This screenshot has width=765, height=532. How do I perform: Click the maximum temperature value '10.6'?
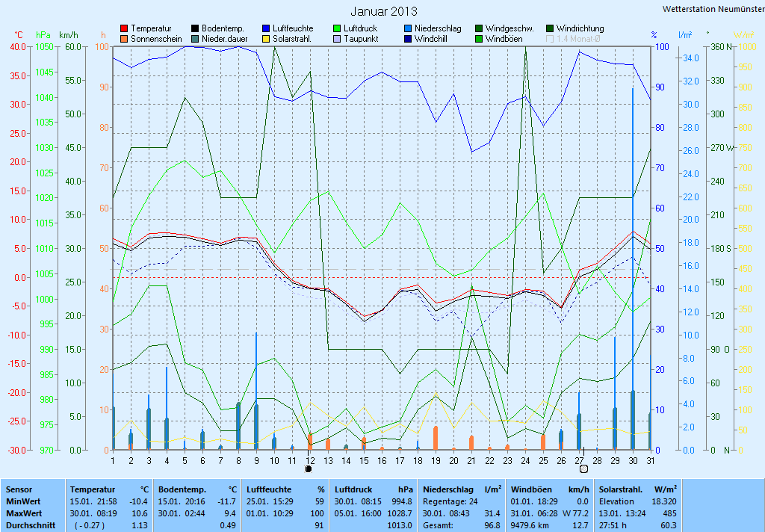click(x=140, y=513)
